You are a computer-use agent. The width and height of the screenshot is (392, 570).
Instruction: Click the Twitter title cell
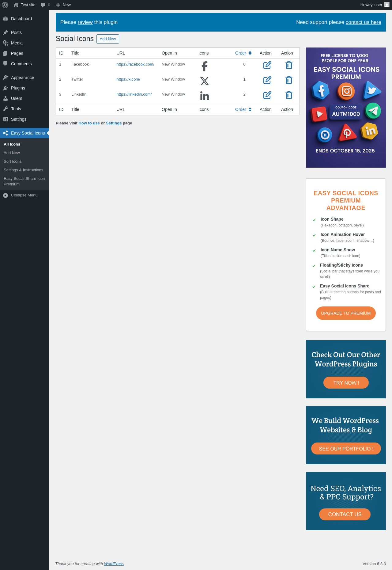click(x=77, y=79)
